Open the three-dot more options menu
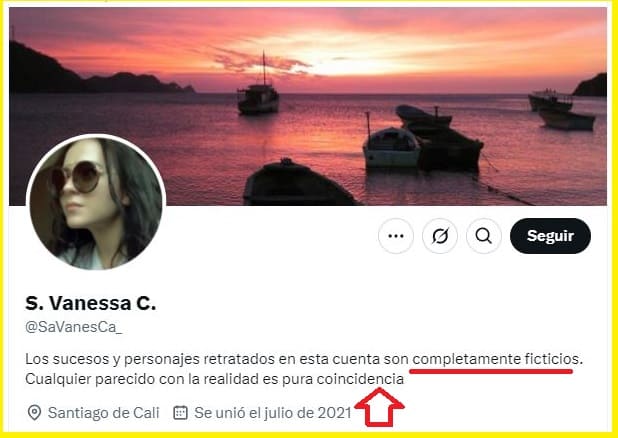Viewport: 618px width, 438px height. (x=396, y=236)
